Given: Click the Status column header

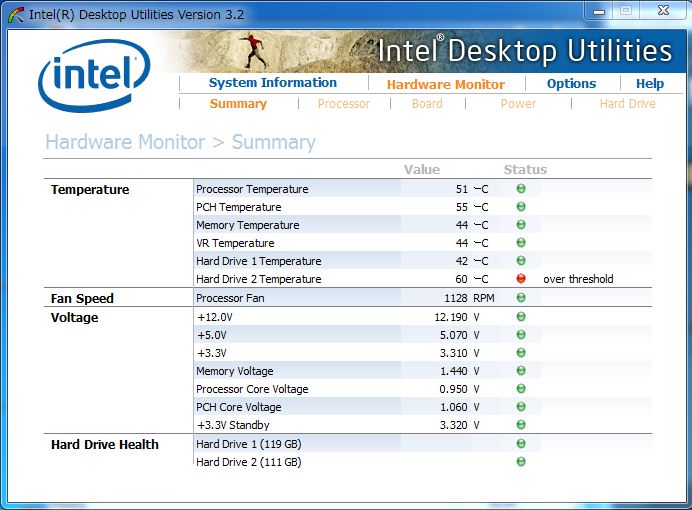Looking at the screenshot, I should click(525, 170).
